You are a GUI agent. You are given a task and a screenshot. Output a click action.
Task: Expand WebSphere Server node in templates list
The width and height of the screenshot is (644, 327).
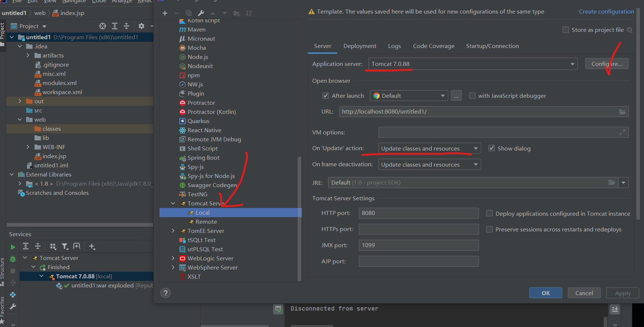pyautogui.click(x=173, y=268)
